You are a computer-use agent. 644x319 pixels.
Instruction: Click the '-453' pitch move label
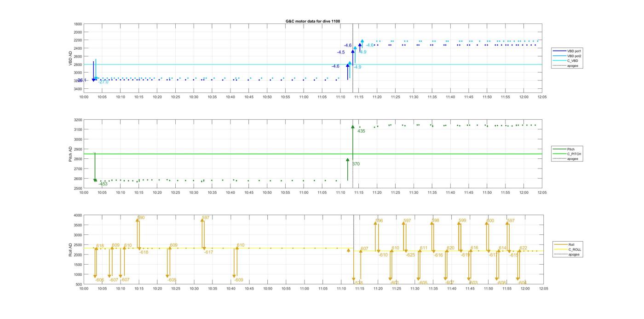coord(103,184)
